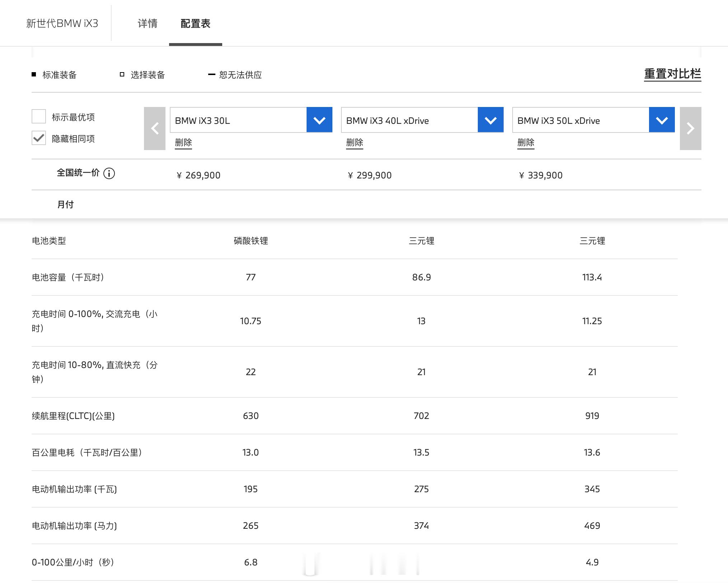
Task: Click the 新世代BMW iX3 title
Action: coord(62,24)
